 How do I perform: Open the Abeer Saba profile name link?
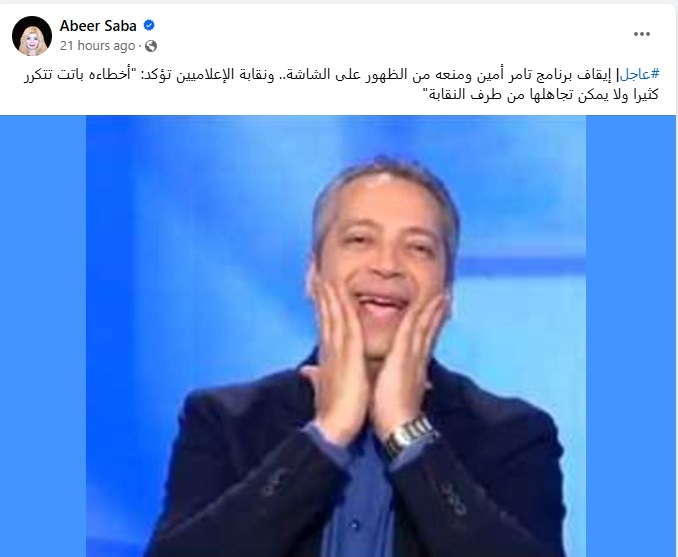click(98, 26)
